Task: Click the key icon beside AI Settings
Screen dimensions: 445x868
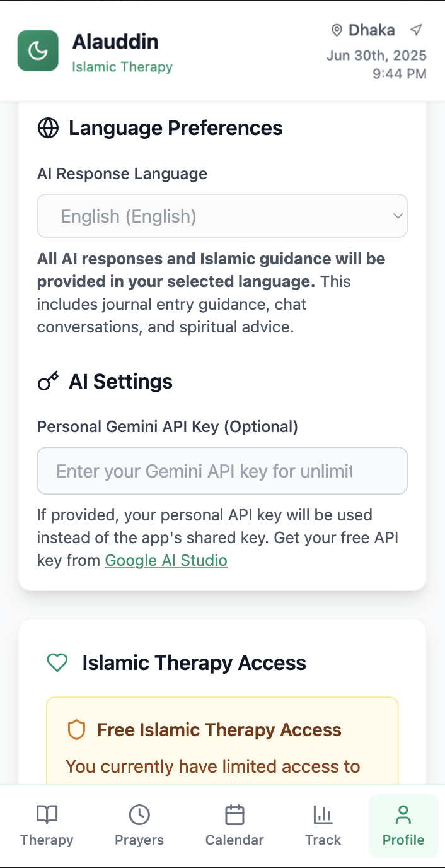Action: tap(48, 381)
